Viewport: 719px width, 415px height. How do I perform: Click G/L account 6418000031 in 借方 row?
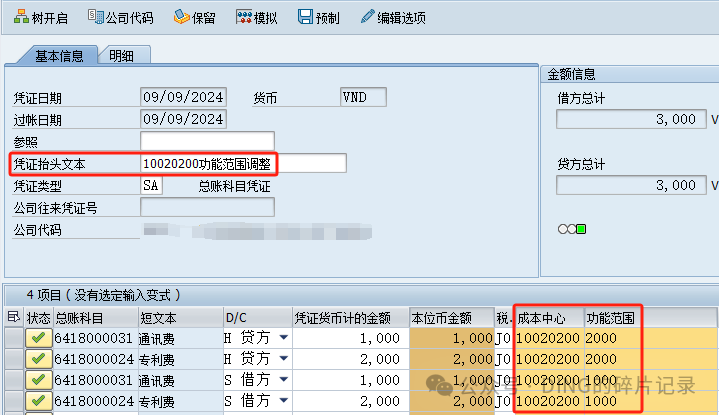click(94, 380)
